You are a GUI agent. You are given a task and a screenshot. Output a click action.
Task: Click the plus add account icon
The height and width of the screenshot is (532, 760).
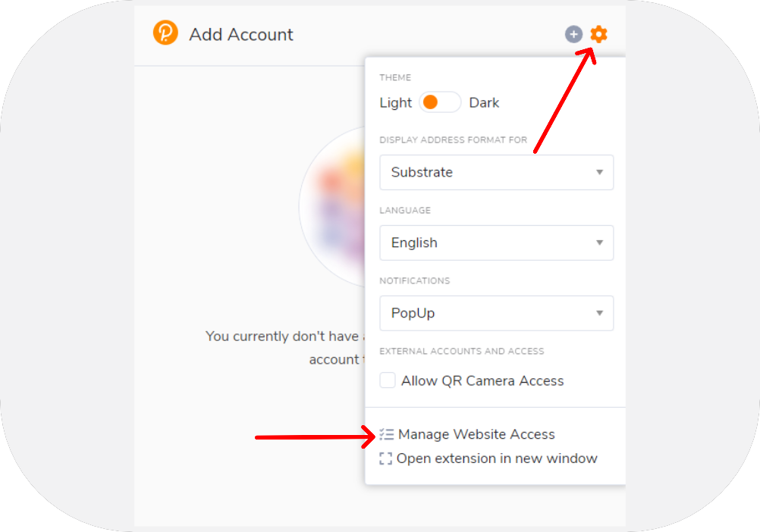(574, 34)
